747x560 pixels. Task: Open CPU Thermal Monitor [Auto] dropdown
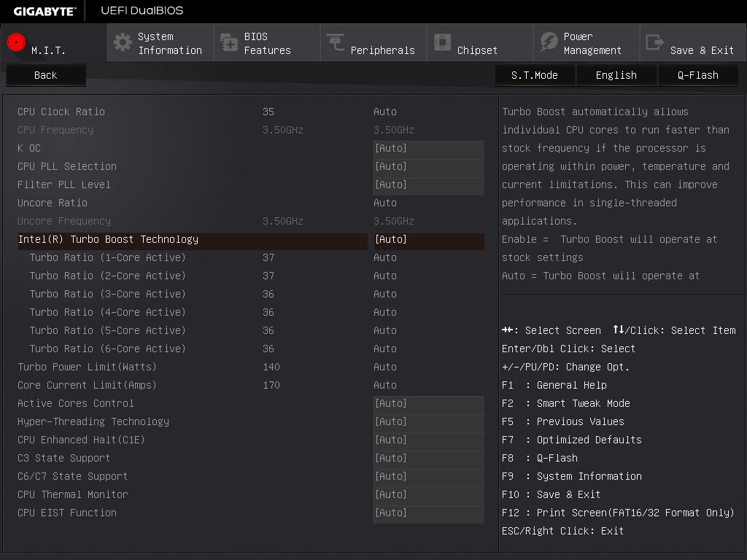[x=429, y=494]
